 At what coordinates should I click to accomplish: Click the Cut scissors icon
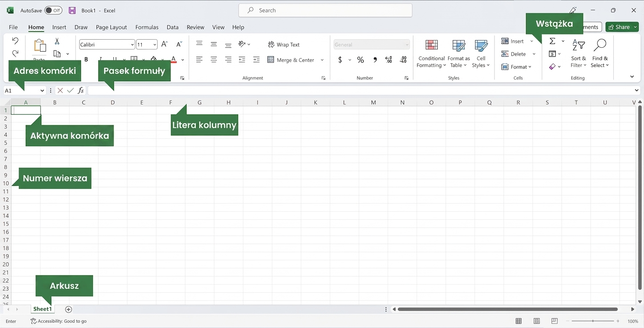tap(57, 41)
